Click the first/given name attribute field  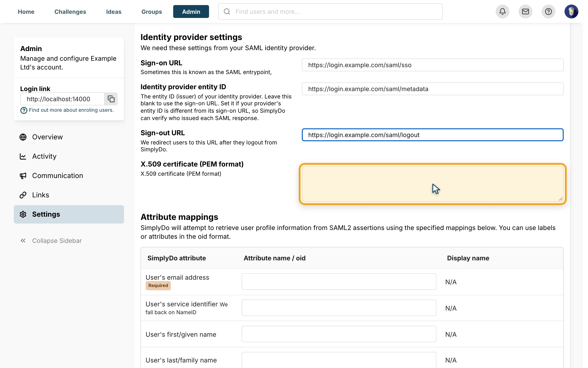tap(339, 334)
